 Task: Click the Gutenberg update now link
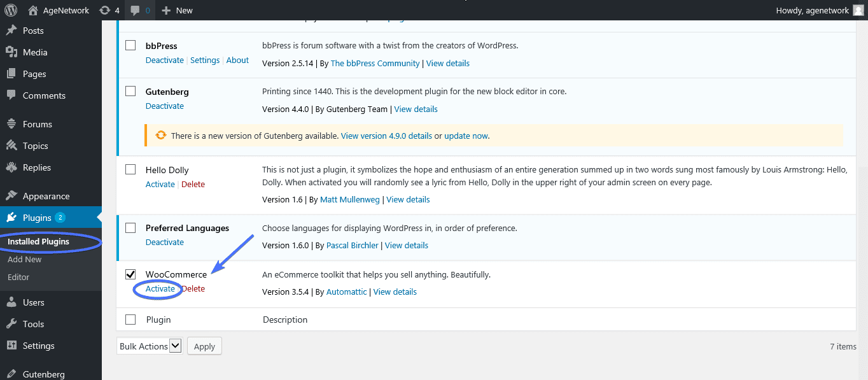click(x=466, y=136)
